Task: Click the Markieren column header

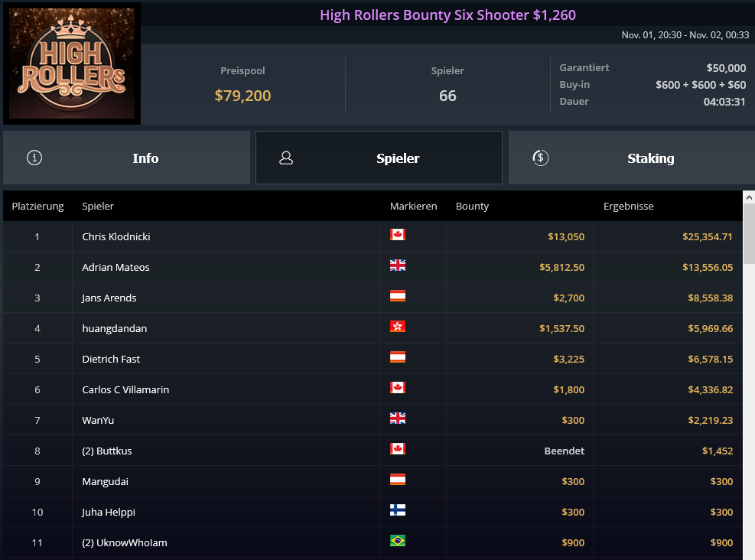Action: (414, 206)
